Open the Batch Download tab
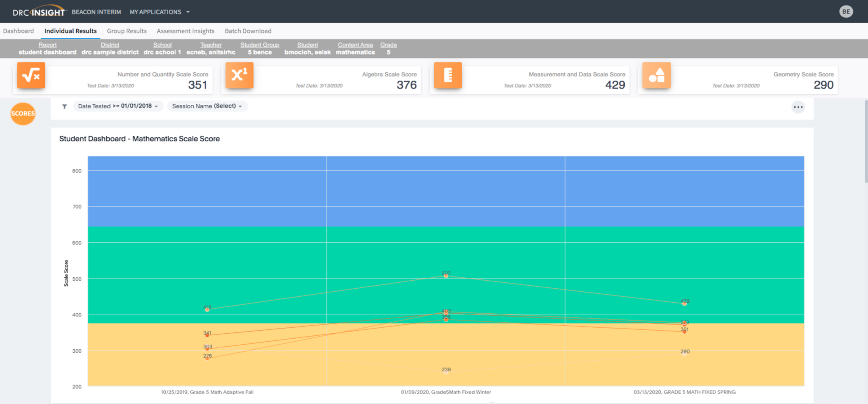868x404 pixels. (x=248, y=31)
